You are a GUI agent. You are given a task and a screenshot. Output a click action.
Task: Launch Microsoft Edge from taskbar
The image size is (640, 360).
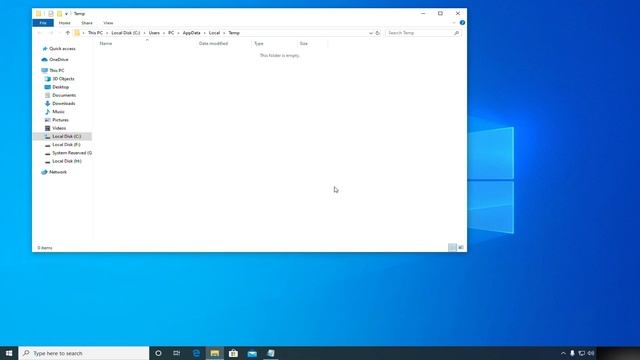coord(196,353)
